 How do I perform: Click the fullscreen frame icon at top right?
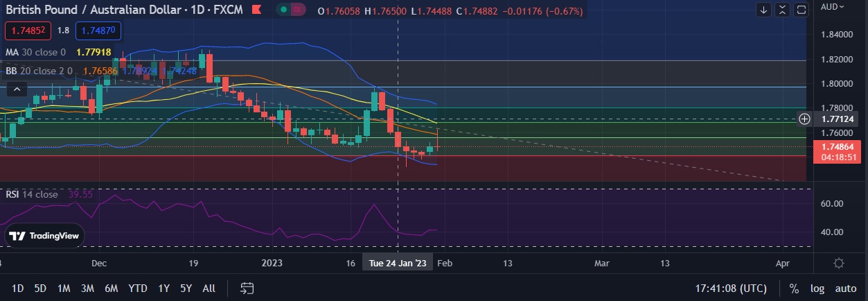click(801, 10)
